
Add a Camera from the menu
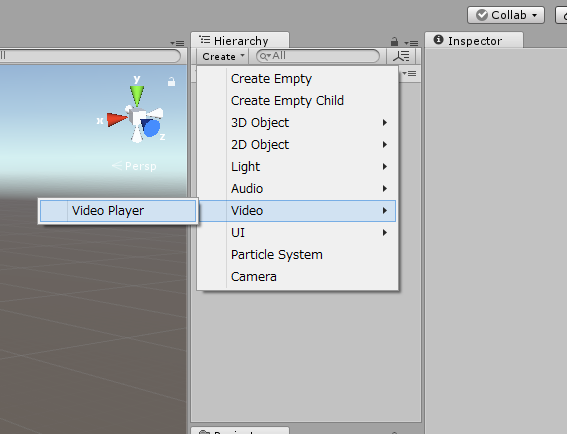[298, 277]
